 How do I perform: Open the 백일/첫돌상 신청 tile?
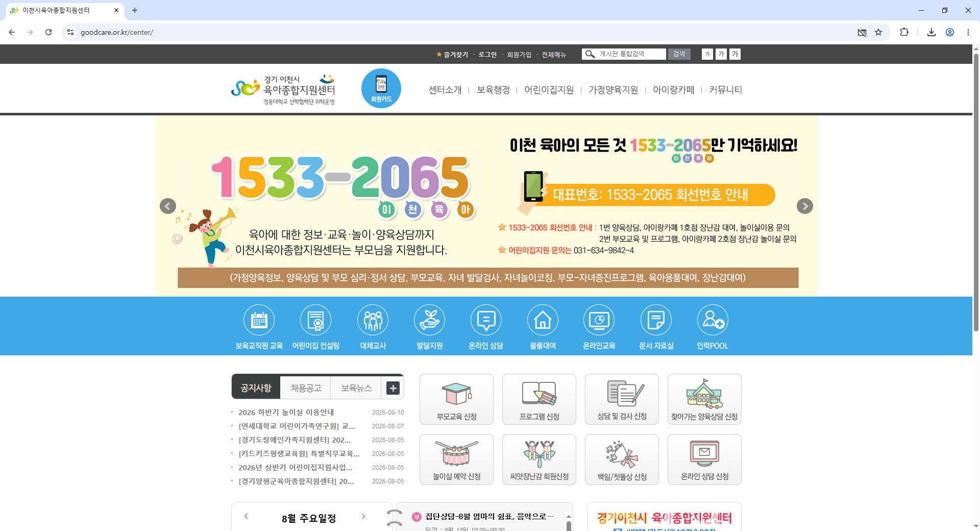tap(622, 460)
